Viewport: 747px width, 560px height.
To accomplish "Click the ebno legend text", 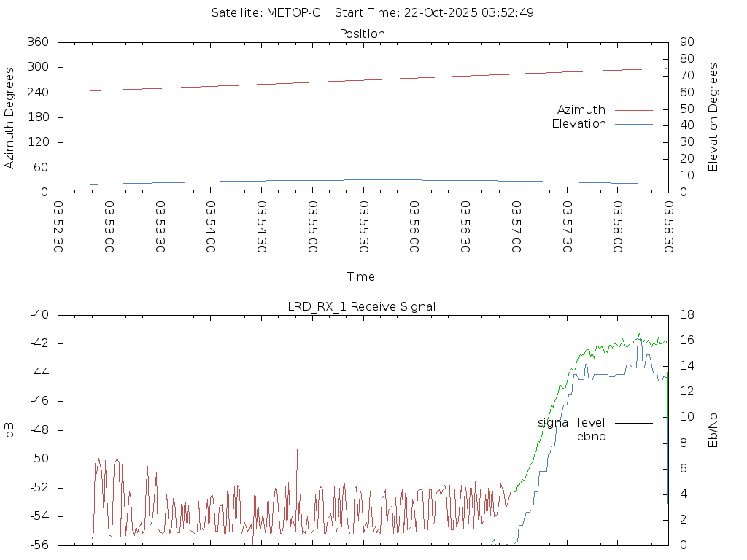I will click(x=591, y=437).
